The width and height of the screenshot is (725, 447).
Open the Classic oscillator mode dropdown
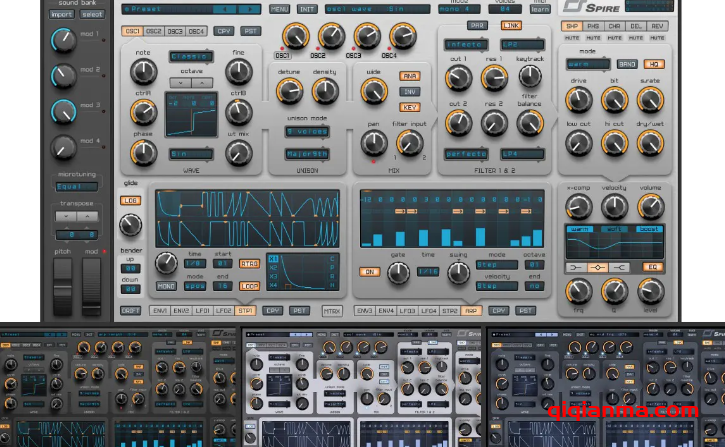tap(189, 57)
